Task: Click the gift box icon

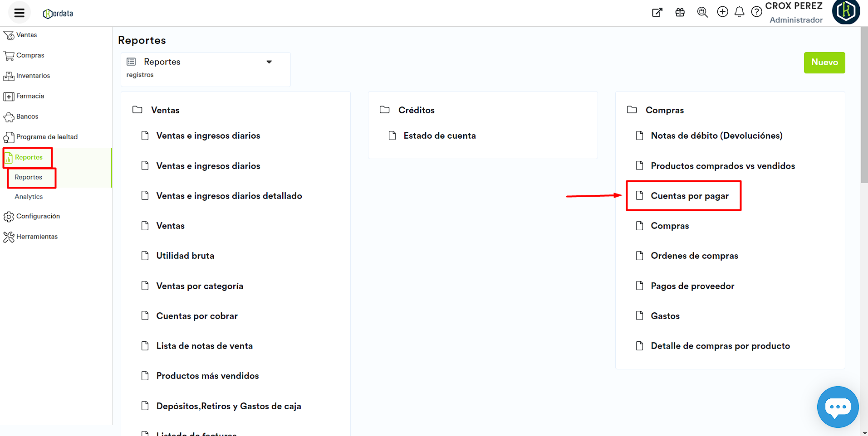Action: [x=680, y=12]
